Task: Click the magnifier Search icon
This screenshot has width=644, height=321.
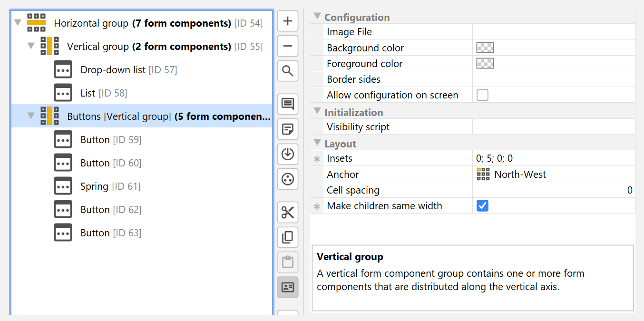Action: click(x=288, y=71)
